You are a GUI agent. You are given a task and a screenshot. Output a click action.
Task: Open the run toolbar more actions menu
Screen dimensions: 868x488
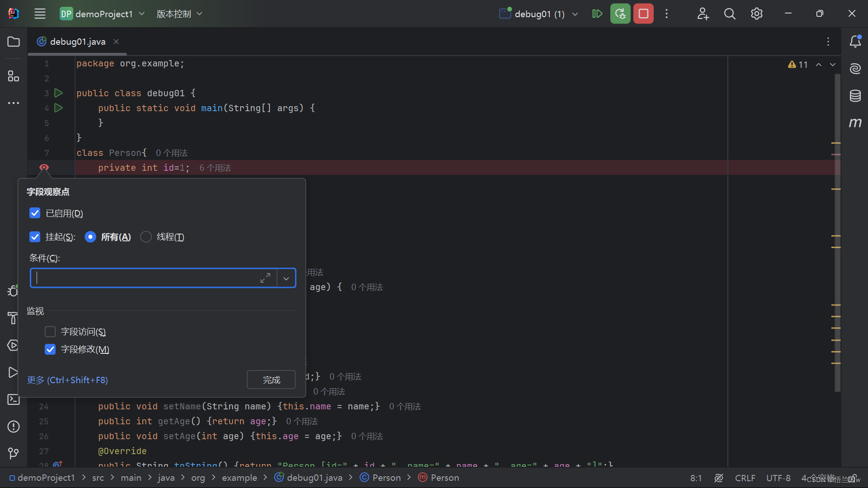pyautogui.click(x=666, y=14)
